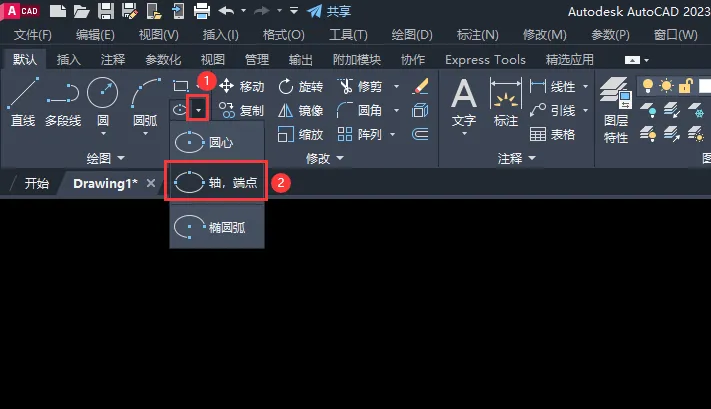Open the 编辑(E) menu
Image resolution: width=711 pixels, height=409 pixels.
(95, 35)
